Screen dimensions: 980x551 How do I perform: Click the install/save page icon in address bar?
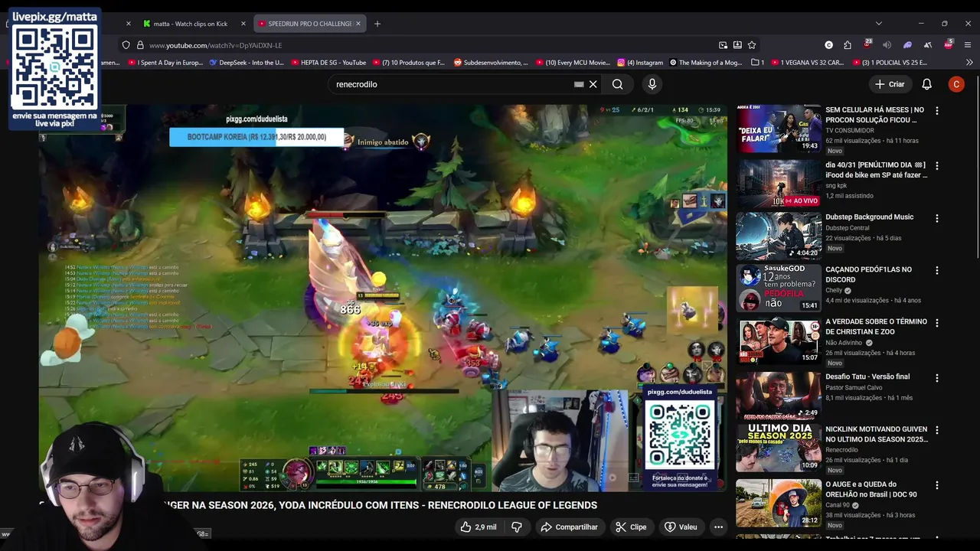[x=737, y=45]
